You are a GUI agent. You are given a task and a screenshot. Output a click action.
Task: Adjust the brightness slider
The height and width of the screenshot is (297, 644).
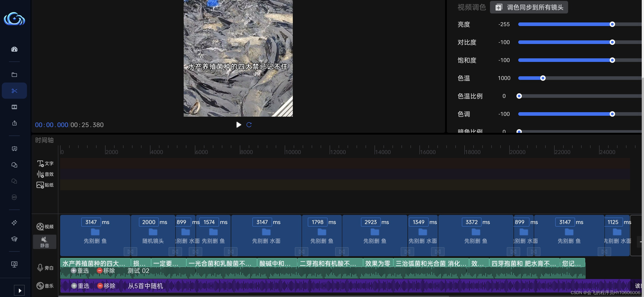coord(612,24)
